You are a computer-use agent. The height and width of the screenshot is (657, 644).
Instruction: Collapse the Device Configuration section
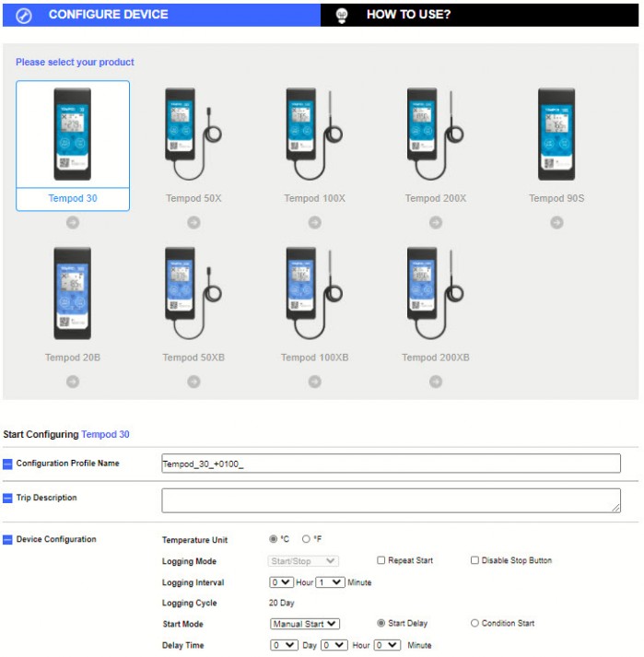point(7,539)
